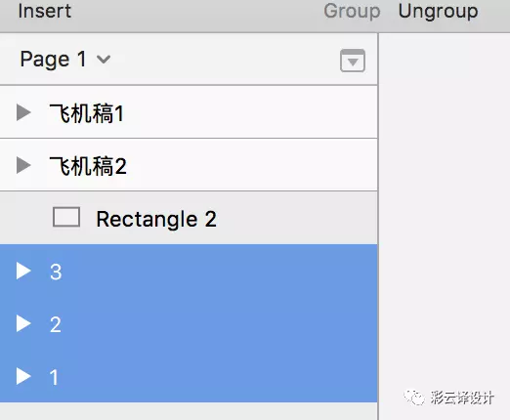
Task: Expand the 飞机稿2 artboard
Action: coord(23,165)
